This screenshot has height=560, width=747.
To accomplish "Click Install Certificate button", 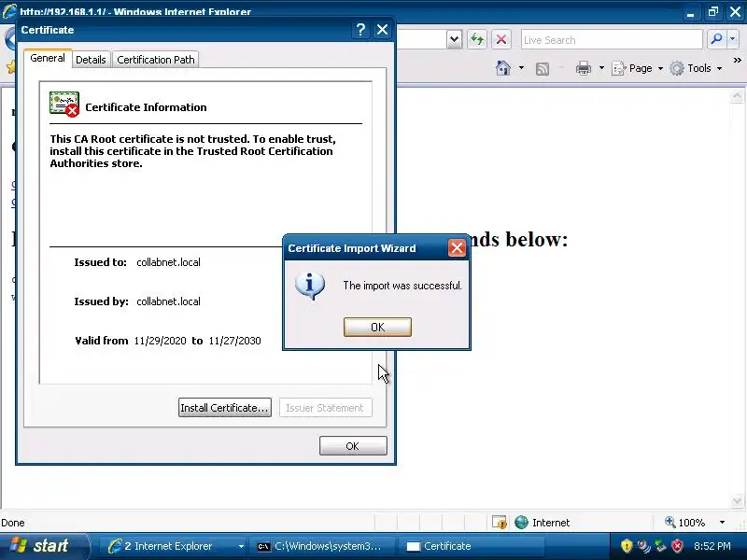I will click(225, 408).
